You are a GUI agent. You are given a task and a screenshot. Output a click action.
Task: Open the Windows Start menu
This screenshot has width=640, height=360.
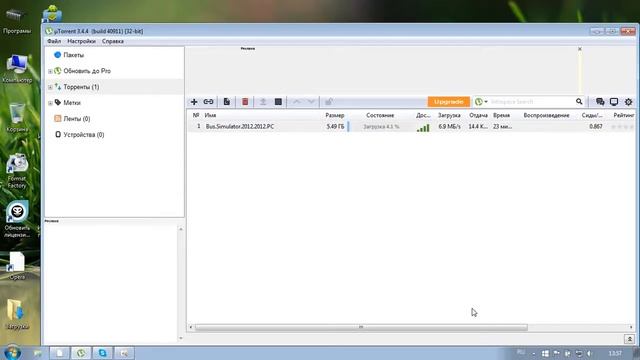tap(12, 353)
